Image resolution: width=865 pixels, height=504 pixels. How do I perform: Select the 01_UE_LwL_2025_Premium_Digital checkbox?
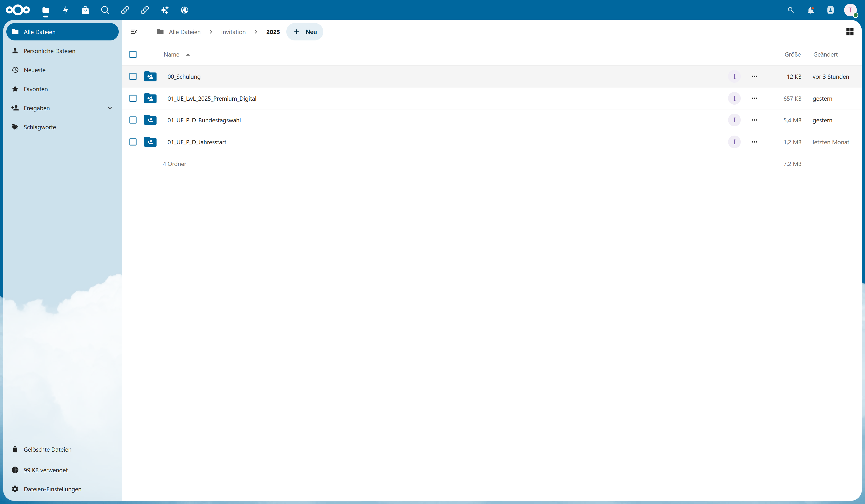pos(133,99)
